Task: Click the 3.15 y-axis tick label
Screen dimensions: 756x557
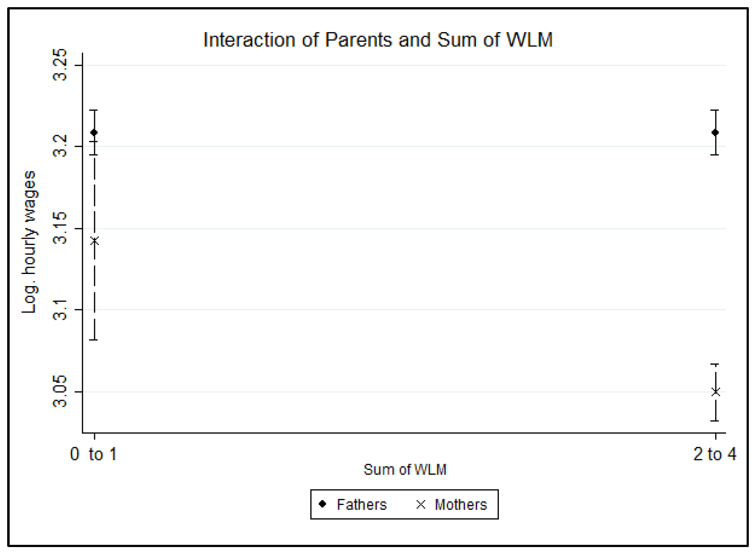Action: click(60, 228)
